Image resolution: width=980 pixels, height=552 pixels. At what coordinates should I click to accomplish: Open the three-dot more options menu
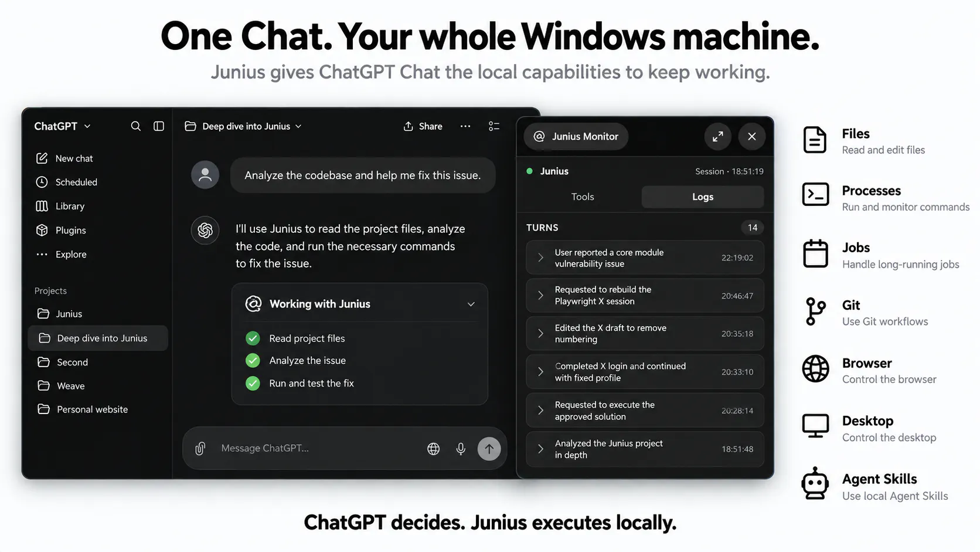(465, 126)
